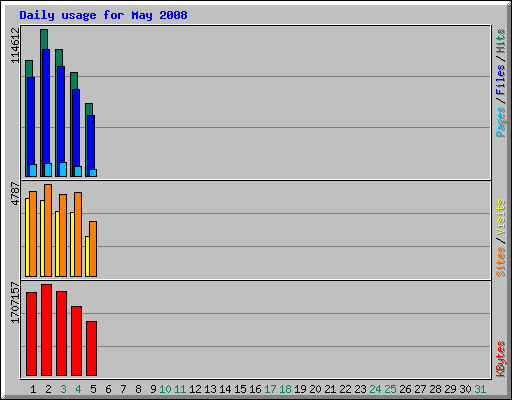Click the yellow visits bar for day 1

pos(27,237)
